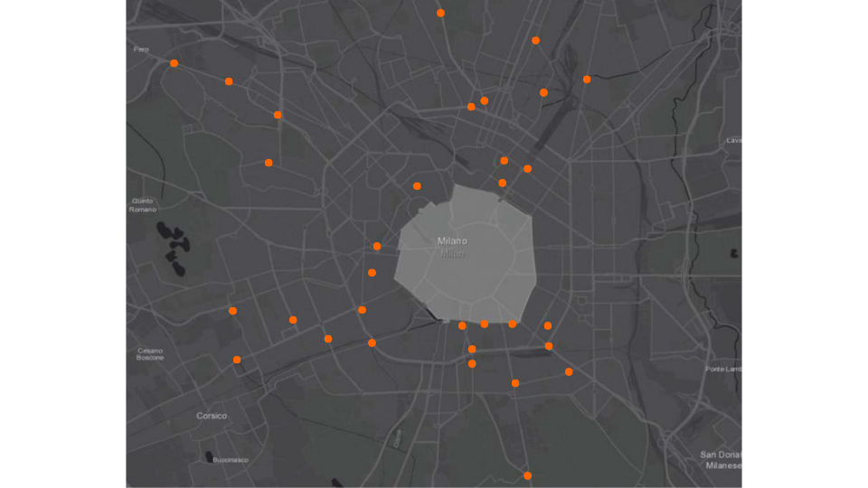Click the Corsico town label
This screenshot has height=488, width=868.
pos(212,416)
